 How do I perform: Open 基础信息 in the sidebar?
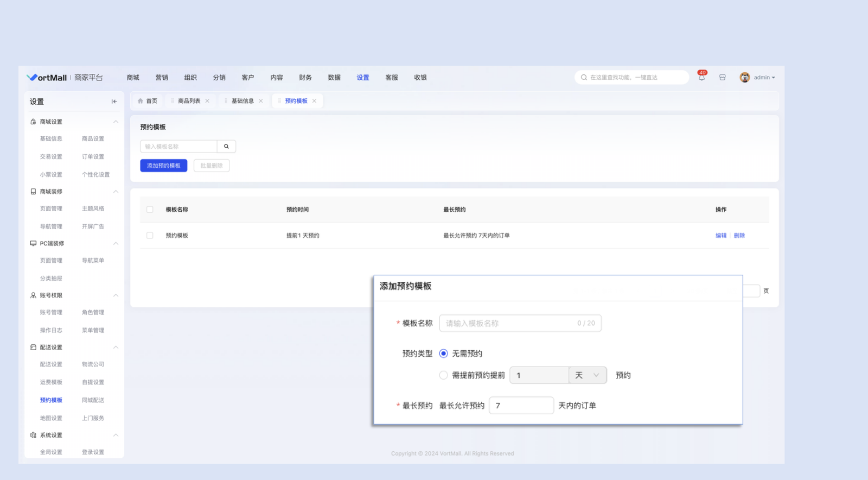(x=51, y=139)
